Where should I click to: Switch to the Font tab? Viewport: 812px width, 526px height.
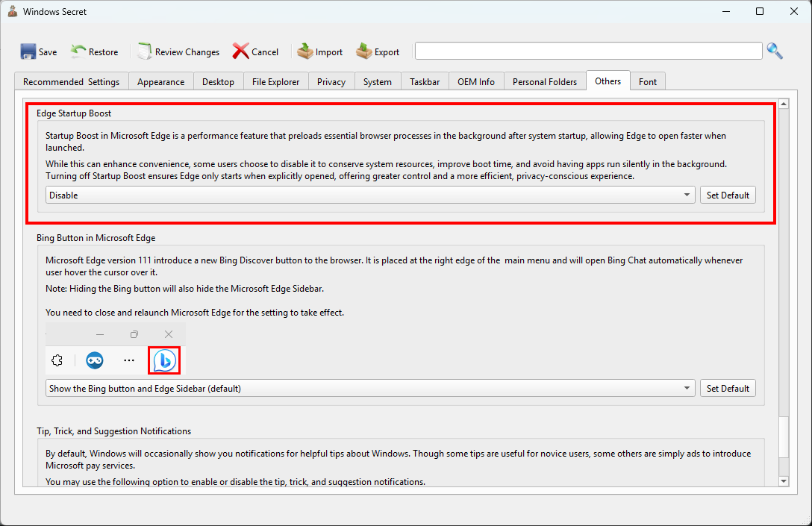(648, 82)
